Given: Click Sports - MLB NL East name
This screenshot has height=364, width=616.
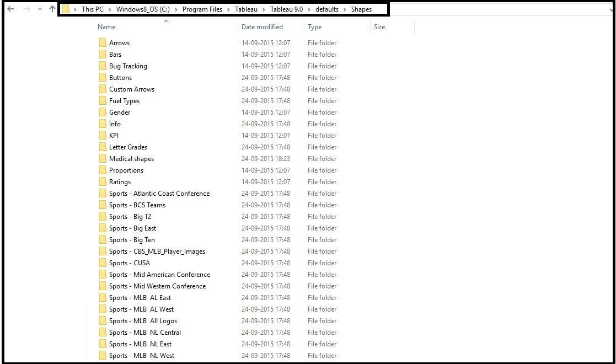Looking at the screenshot, I should 140,344.
